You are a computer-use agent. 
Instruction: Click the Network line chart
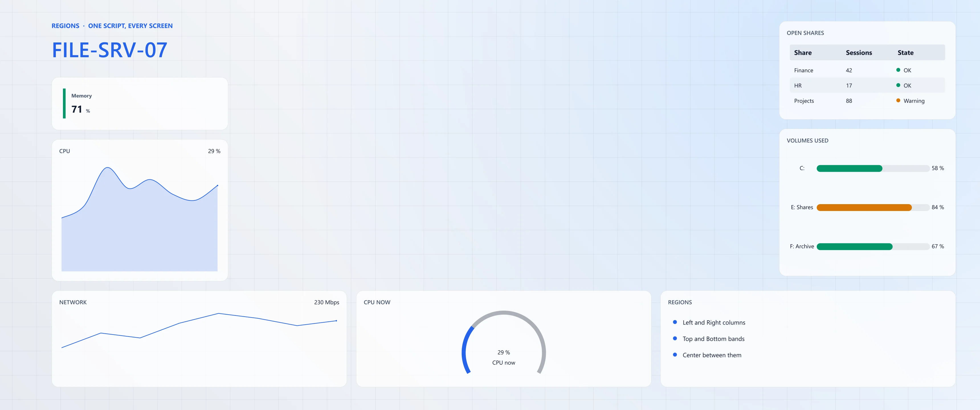(x=199, y=331)
